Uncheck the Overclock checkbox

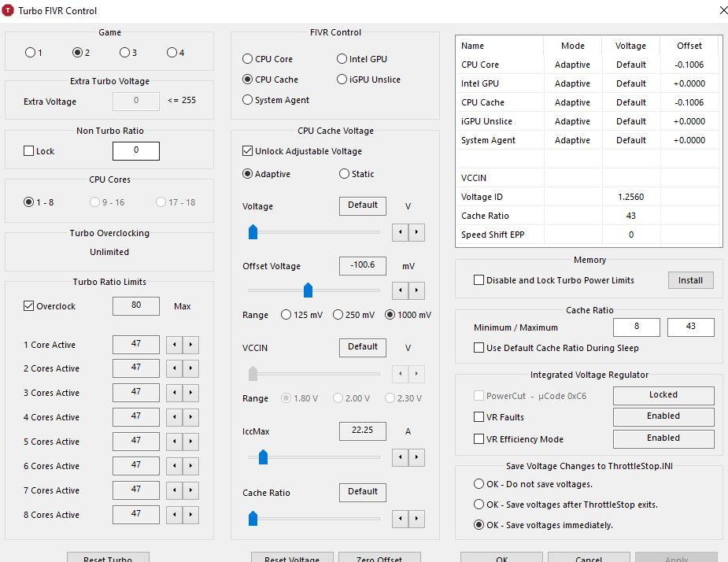click(29, 306)
